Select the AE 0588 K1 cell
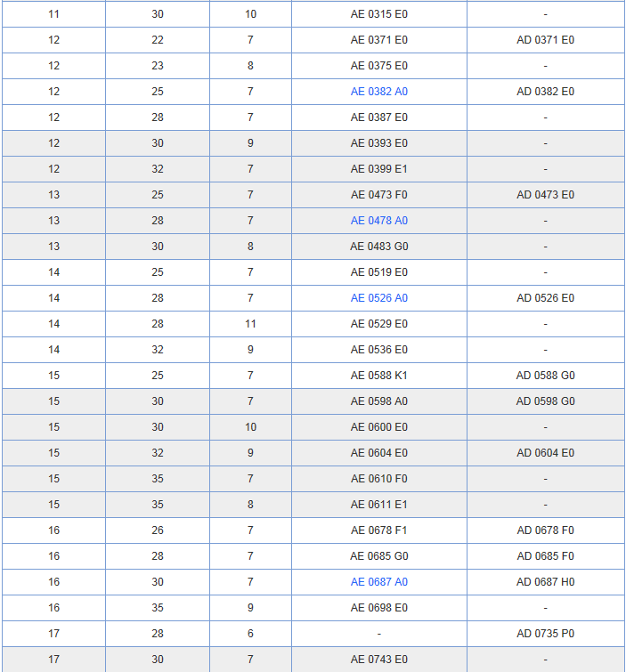 coord(378,376)
